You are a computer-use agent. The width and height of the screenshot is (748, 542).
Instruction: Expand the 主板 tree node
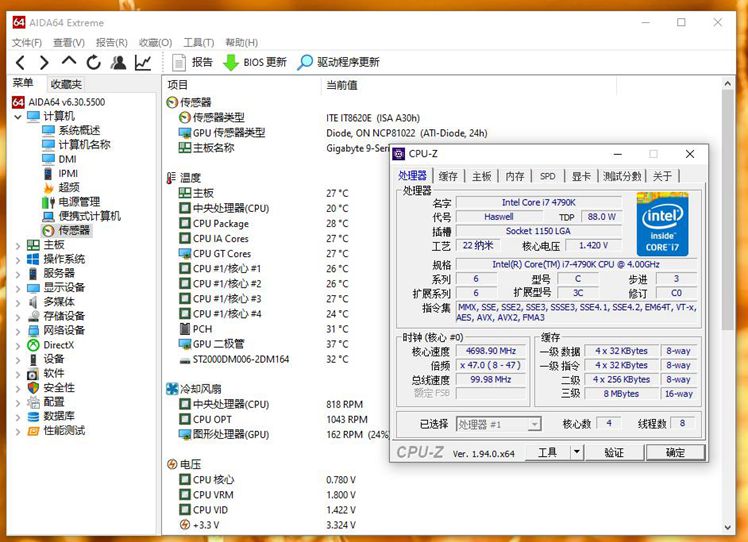coord(18,246)
